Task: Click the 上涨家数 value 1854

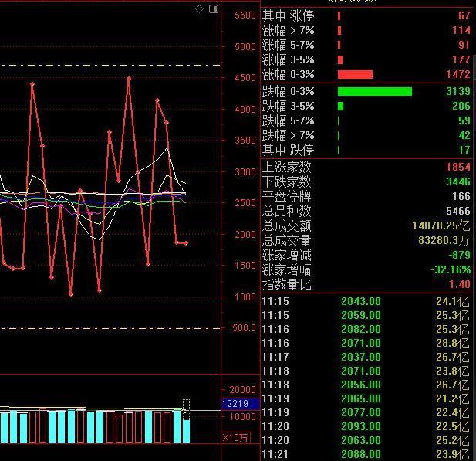Action: click(458, 167)
